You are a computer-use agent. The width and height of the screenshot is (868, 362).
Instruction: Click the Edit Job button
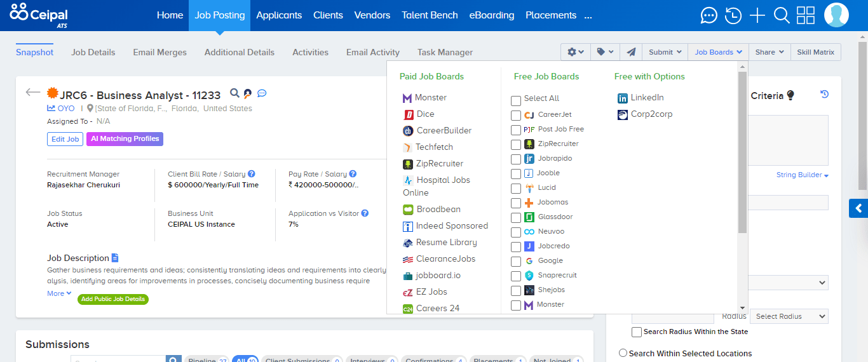[65, 139]
